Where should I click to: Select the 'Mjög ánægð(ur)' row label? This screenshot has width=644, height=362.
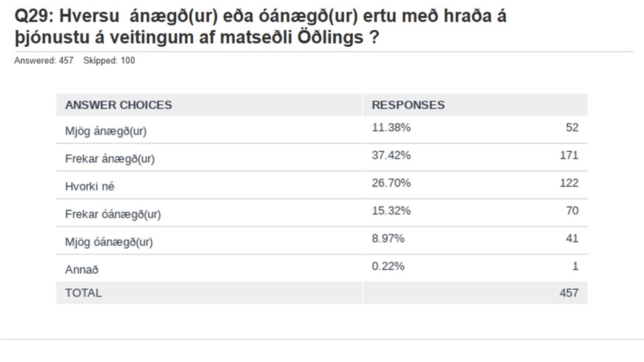105,131
